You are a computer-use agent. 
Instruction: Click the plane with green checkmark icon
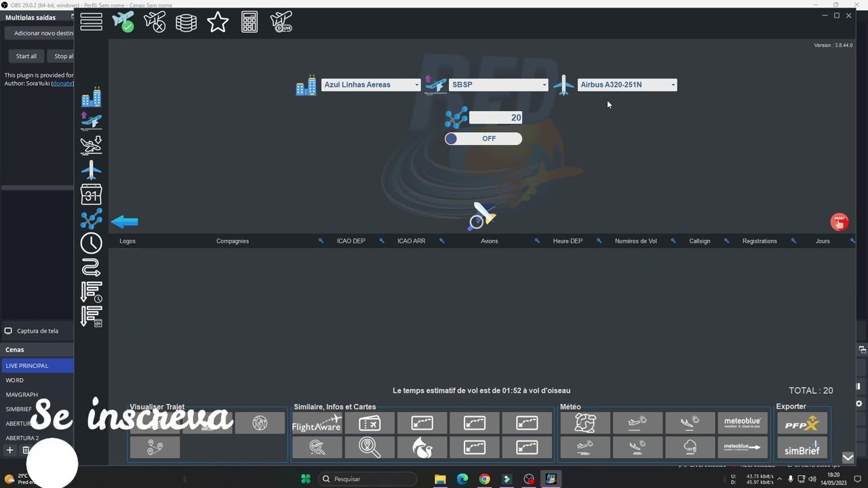click(x=123, y=22)
